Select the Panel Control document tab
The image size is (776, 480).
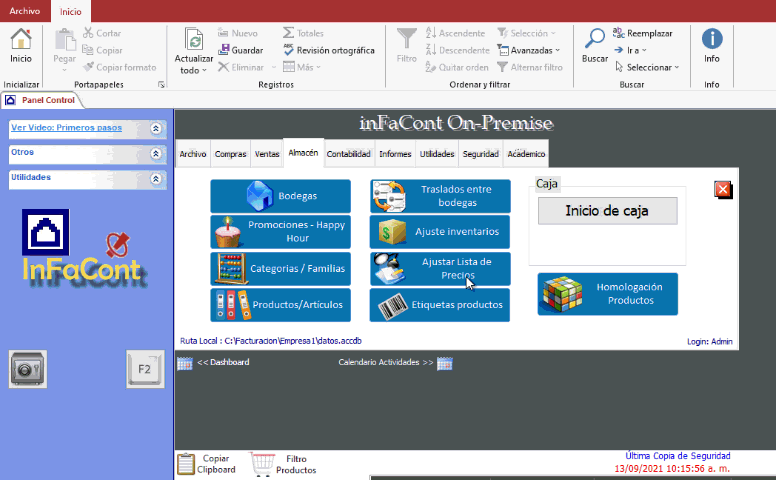click(41, 100)
